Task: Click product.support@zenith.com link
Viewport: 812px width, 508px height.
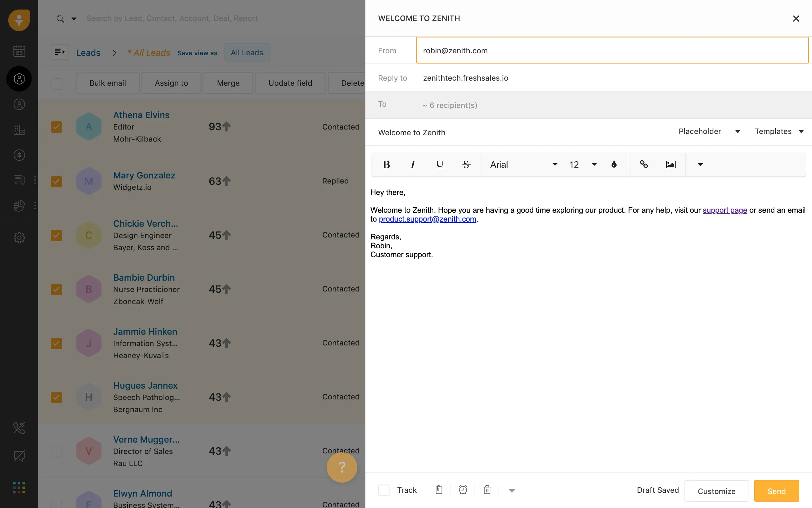Action: point(427,219)
